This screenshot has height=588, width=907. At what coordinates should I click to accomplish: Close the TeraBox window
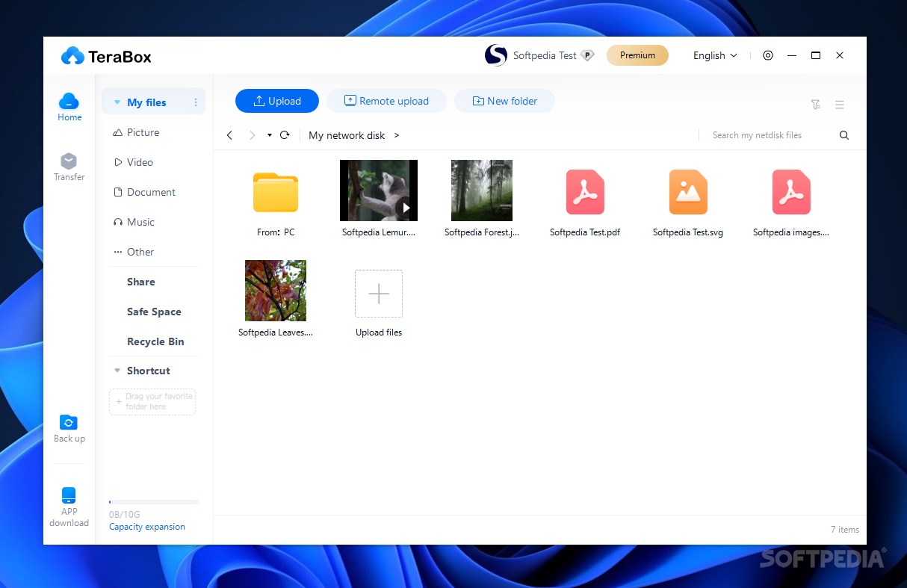[x=840, y=55]
